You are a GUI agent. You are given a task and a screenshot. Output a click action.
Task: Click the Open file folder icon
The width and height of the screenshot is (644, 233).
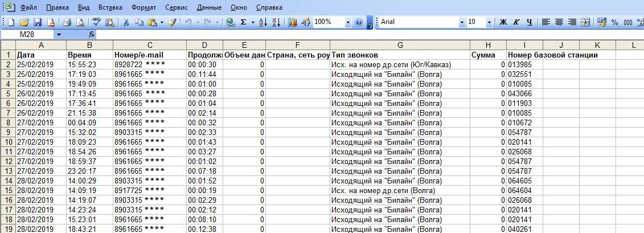pyautogui.click(x=24, y=23)
